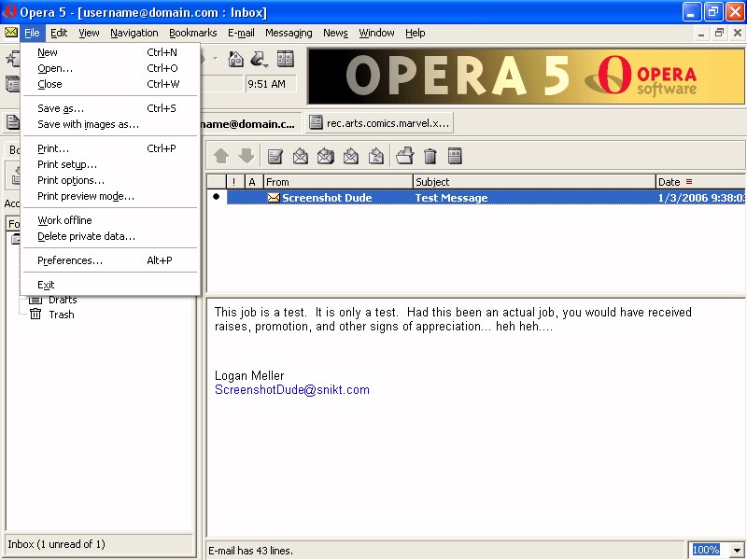This screenshot has width=747, height=560.
Task: Select the Drafts folder
Action: click(63, 300)
